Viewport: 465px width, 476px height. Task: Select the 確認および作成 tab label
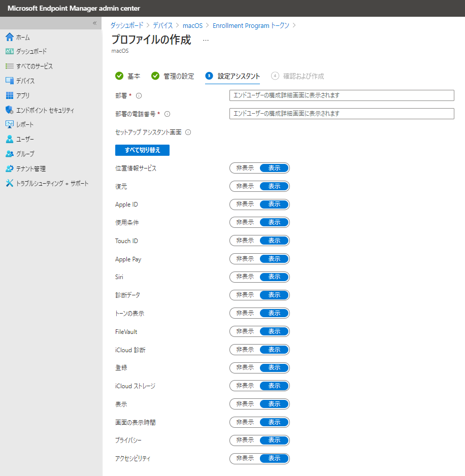tap(304, 76)
